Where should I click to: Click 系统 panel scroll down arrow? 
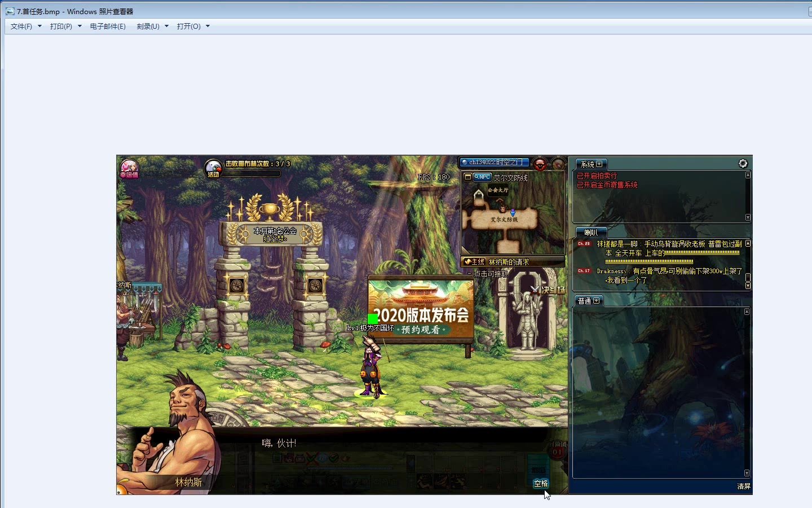[748, 217]
